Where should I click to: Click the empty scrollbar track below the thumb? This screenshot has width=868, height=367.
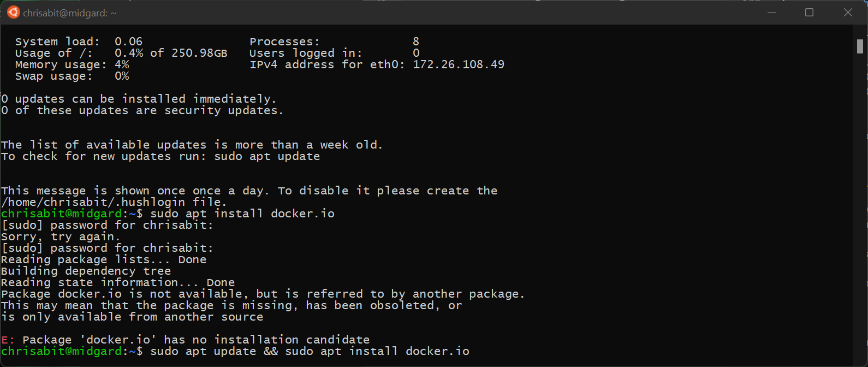click(x=860, y=208)
